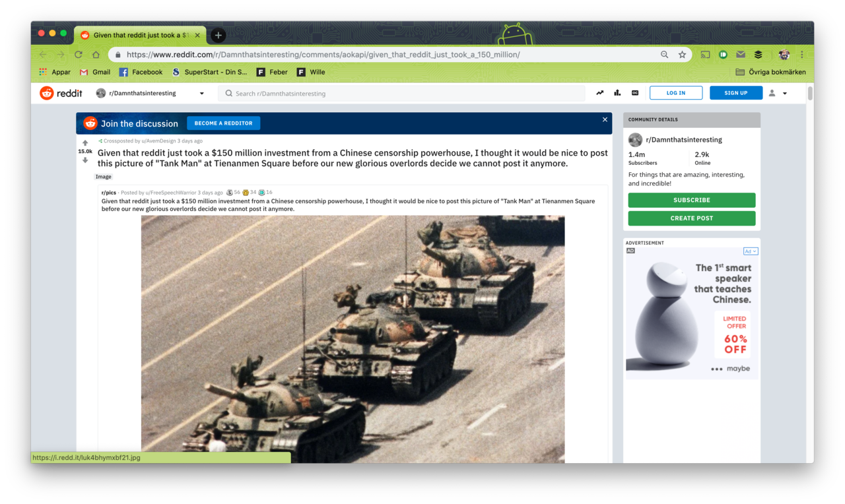Open the Ad choices dropdown

click(751, 251)
